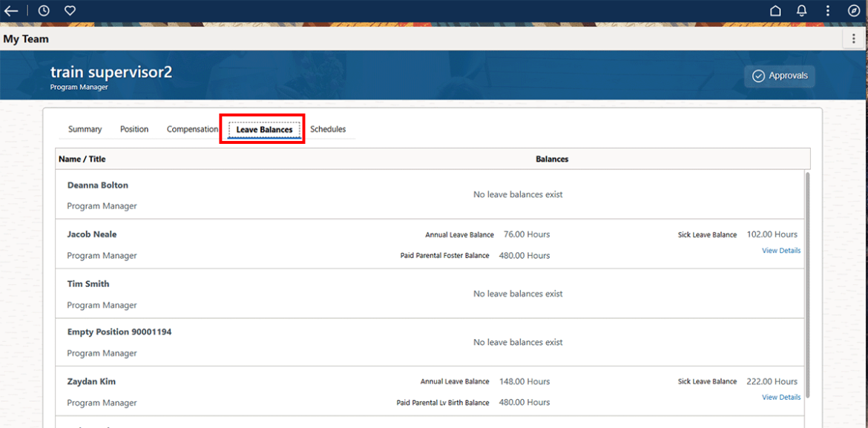Screen dimensions: 868x428
Task: Open My Team page options menu
Action: [855, 39]
